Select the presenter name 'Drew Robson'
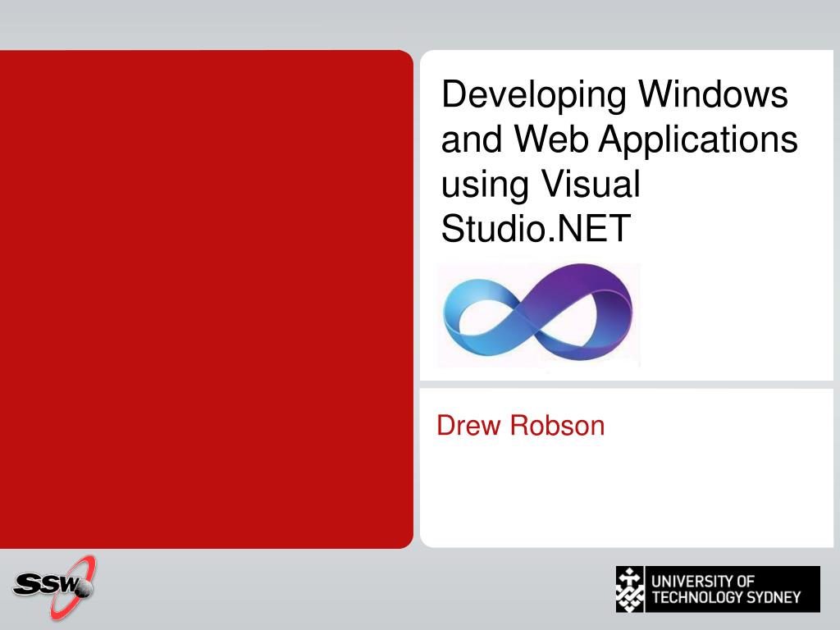Screen dimensions: 840x630 [521, 426]
